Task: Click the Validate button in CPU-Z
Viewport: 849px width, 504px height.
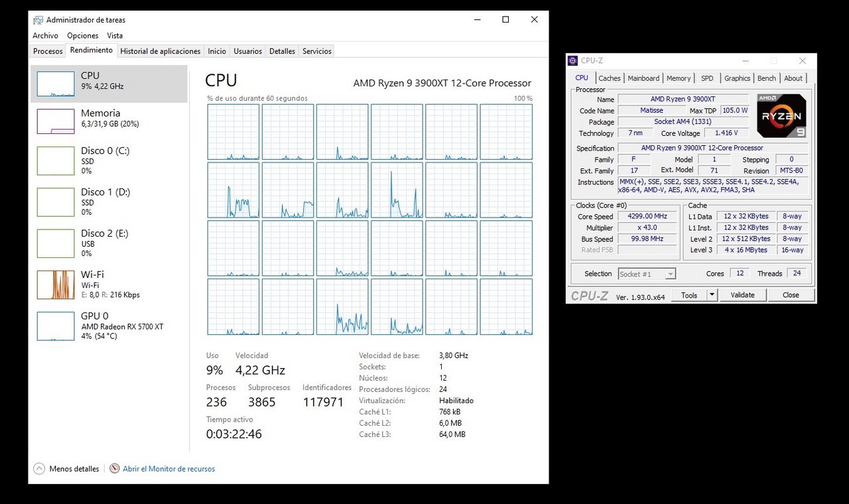Action: click(742, 295)
